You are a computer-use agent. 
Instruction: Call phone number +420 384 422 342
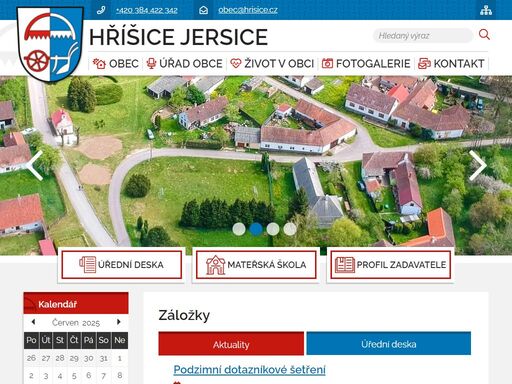coord(147,10)
